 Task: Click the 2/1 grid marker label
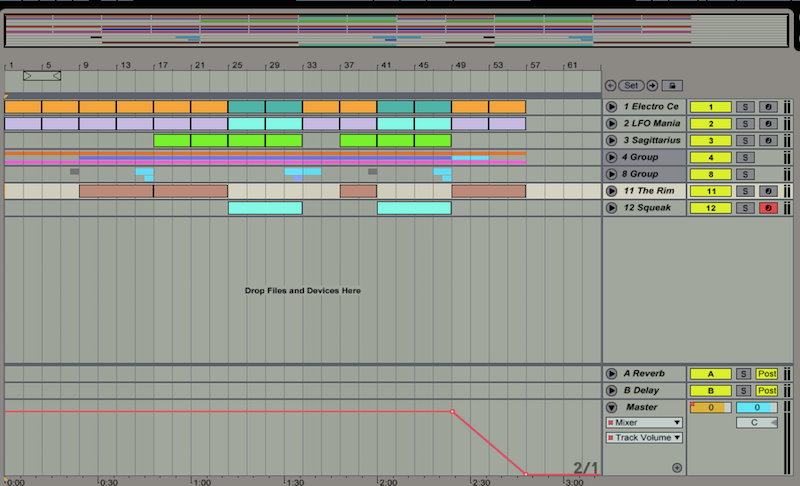586,468
